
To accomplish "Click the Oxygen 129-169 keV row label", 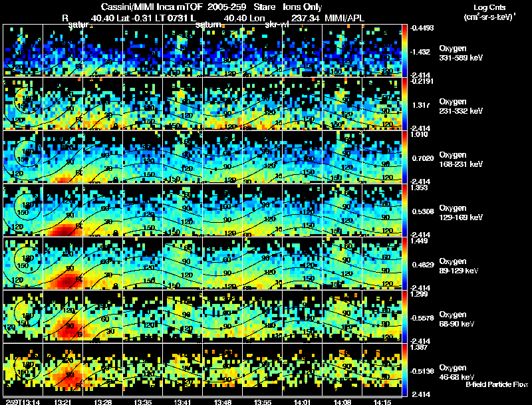I will click(461, 213).
